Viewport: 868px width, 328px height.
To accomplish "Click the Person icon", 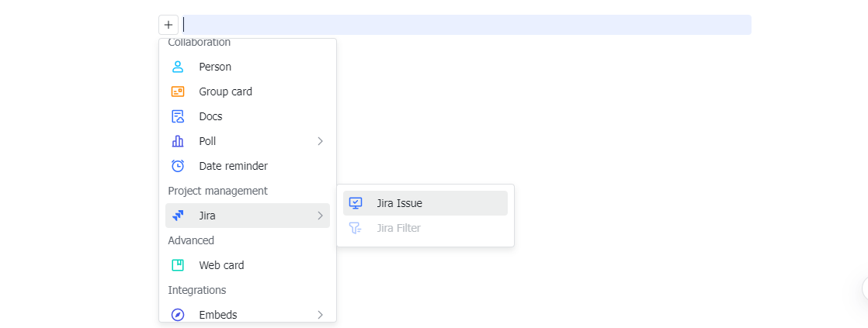I will 178,67.
